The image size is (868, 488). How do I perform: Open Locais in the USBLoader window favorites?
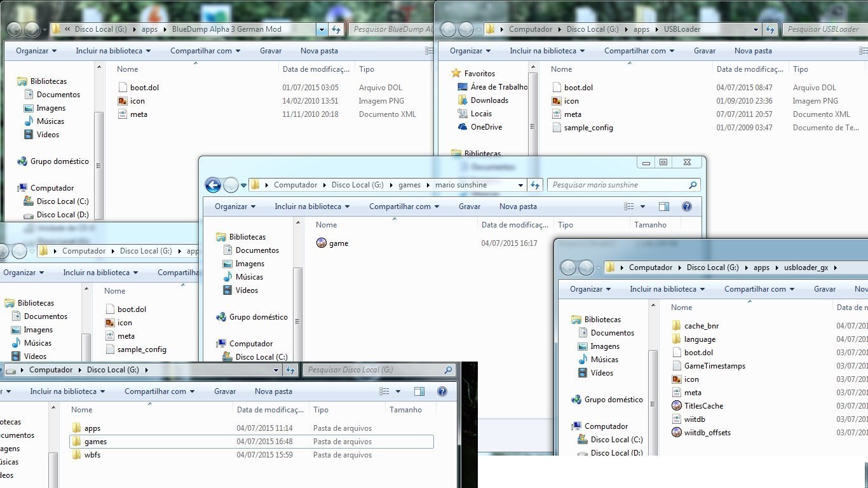click(x=475, y=114)
